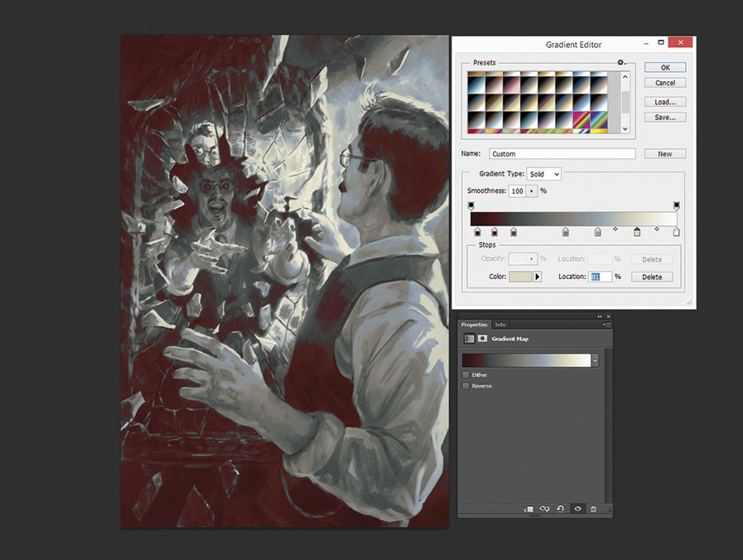The image size is (743, 560).
Task: Click the view previous state eye icon
Action: (545, 509)
